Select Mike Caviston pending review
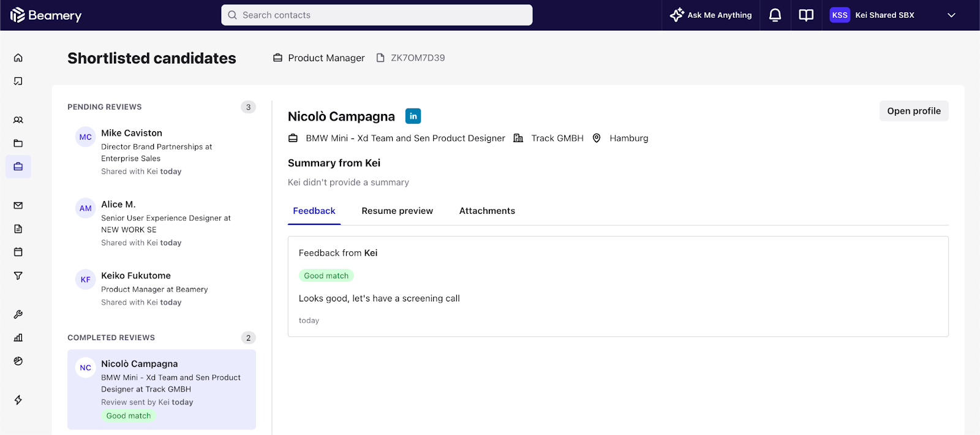 [162, 152]
